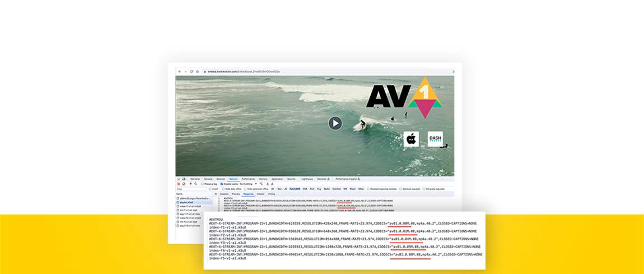Open the No throttling dropdown
Viewport: 644px width, 274px height.
[x=248, y=184]
